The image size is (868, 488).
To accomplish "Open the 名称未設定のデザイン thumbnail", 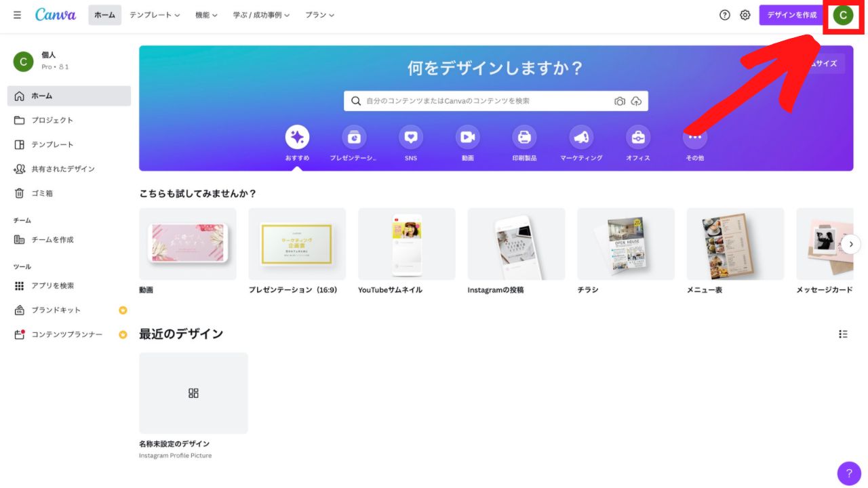I will coord(193,393).
